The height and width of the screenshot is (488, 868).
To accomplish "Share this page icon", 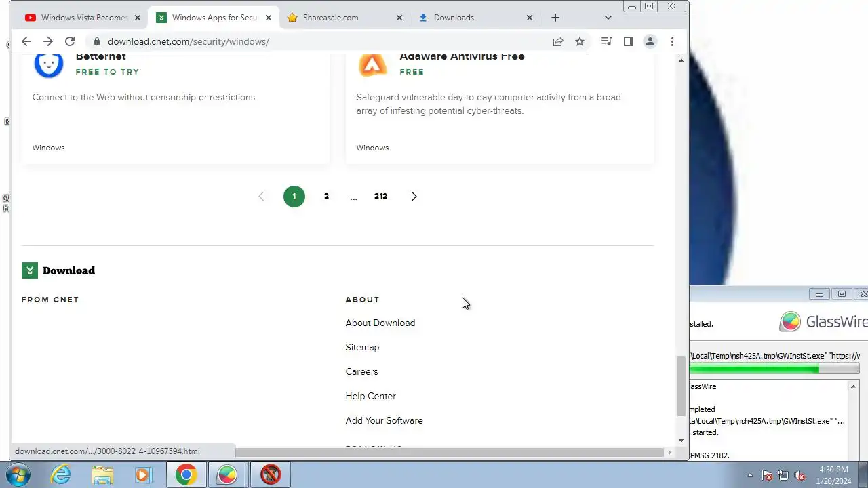I will [x=558, y=41].
